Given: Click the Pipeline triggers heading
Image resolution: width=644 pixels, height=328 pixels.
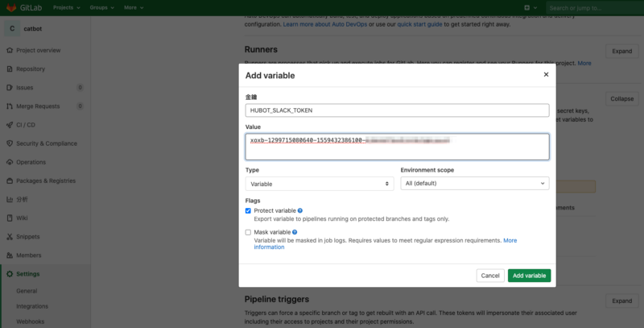Looking at the screenshot, I should pyautogui.click(x=277, y=299).
